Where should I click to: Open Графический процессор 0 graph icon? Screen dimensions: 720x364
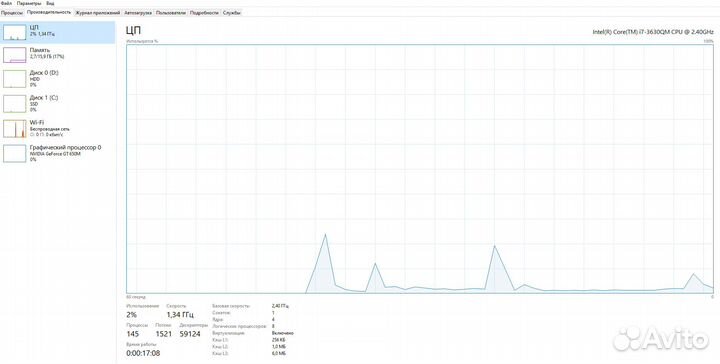[15, 153]
